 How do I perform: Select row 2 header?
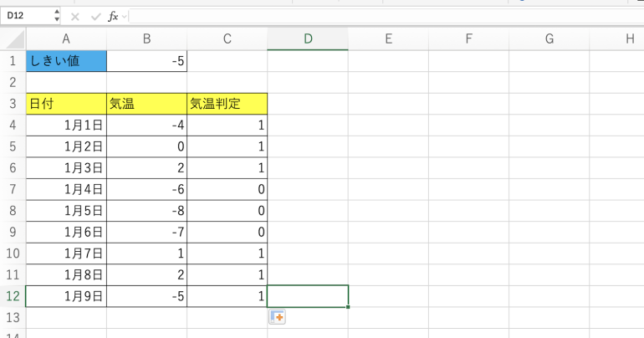click(13, 82)
